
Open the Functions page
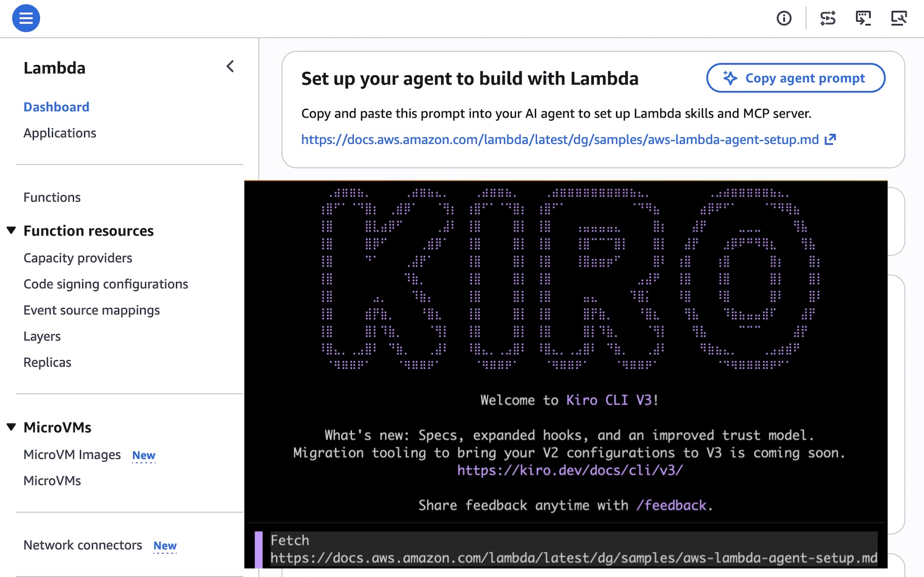tap(52, 198)
